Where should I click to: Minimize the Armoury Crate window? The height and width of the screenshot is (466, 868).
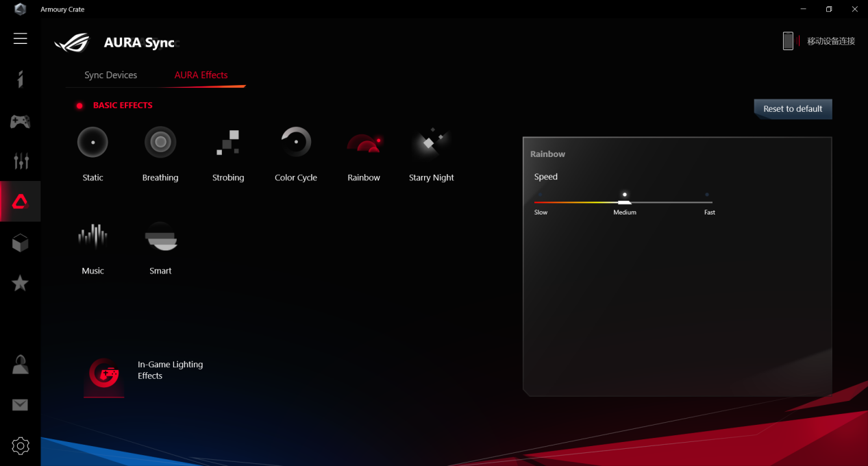pos(803,9)
